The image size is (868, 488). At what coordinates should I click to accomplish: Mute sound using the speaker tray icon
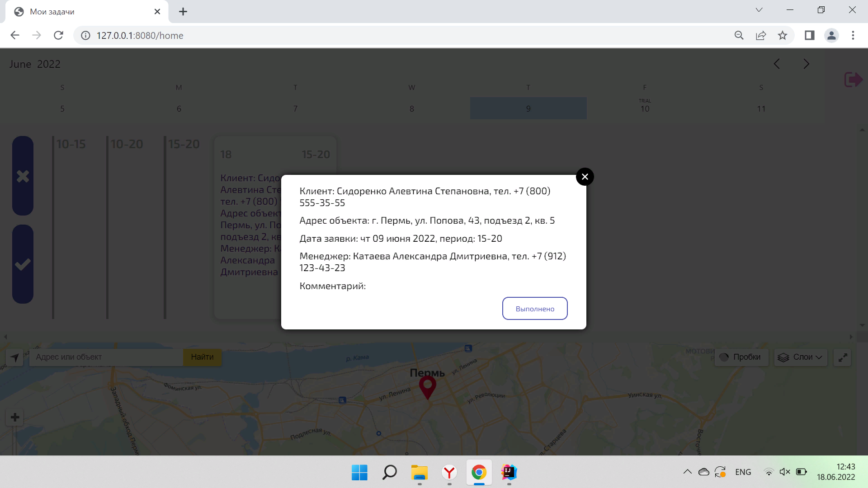[x=784, y=472]
